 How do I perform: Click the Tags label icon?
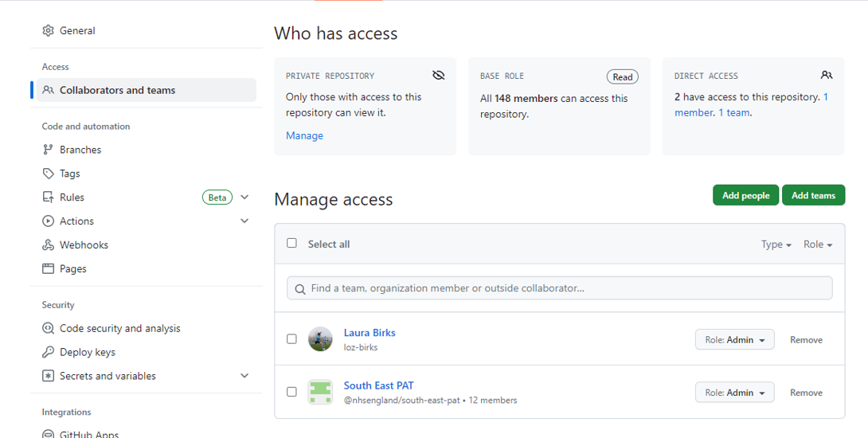click(x=48, y=174)
